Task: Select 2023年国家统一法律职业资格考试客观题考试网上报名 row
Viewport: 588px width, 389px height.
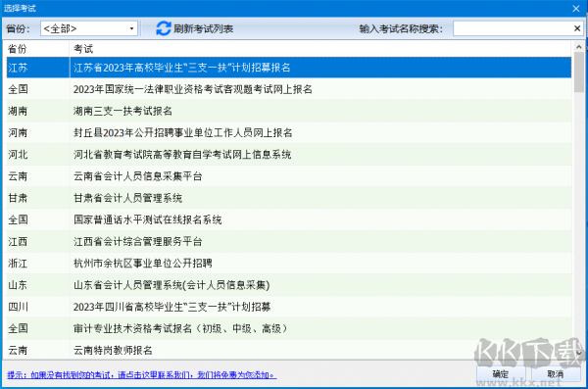Action: tap(289, 89)
